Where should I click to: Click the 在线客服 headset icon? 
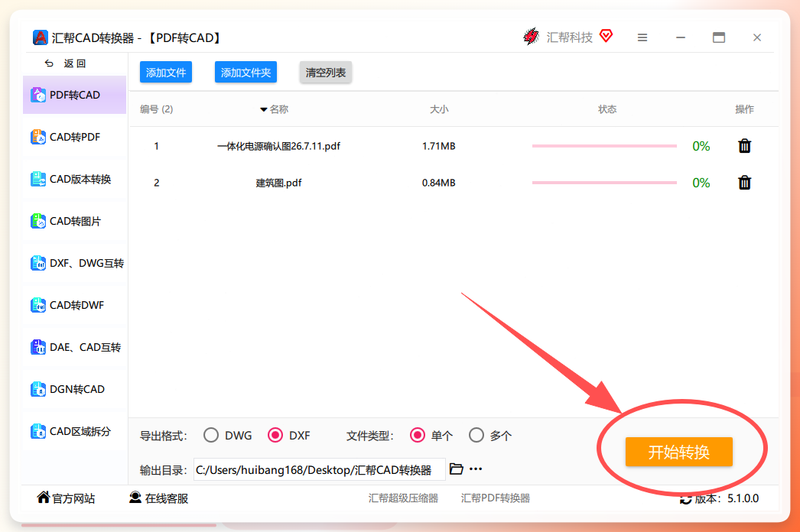[x=135, y=498]
